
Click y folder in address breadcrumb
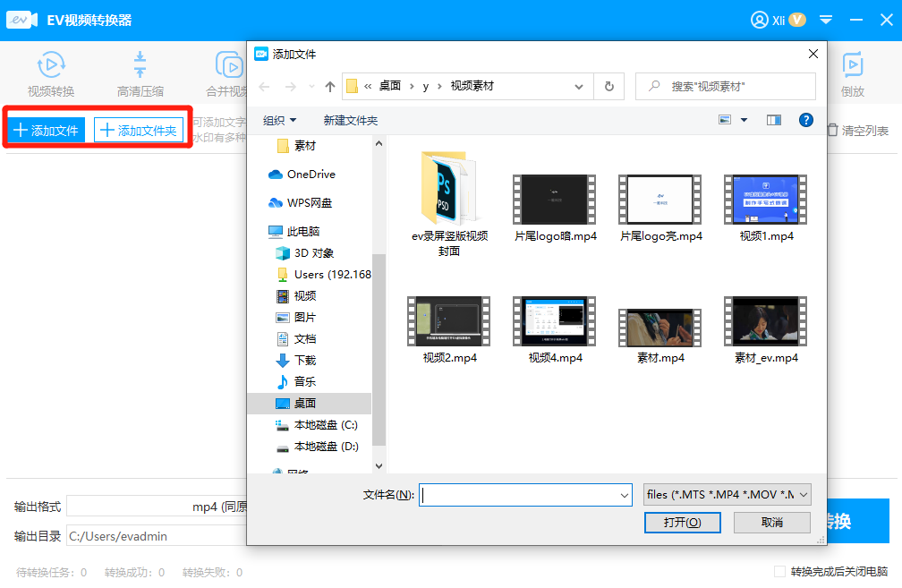tap(426, 86)
